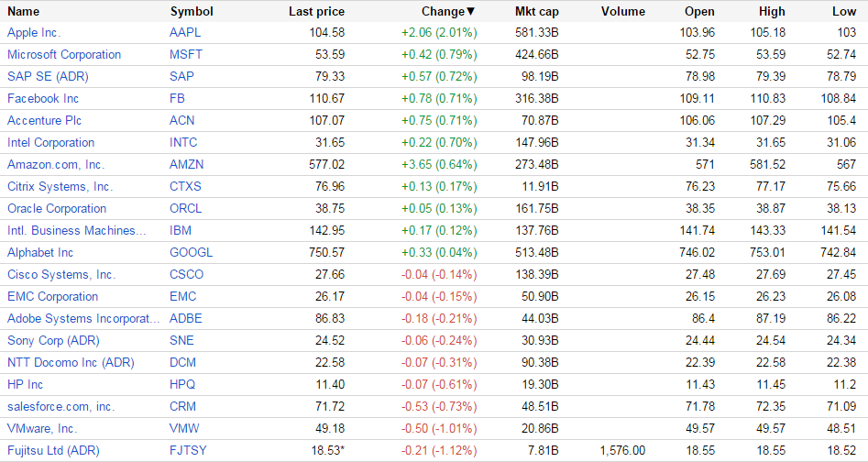Screen dimensions: 868x462
Task: Open the Microsoft Corporation link
Action: tap(64, 54)
